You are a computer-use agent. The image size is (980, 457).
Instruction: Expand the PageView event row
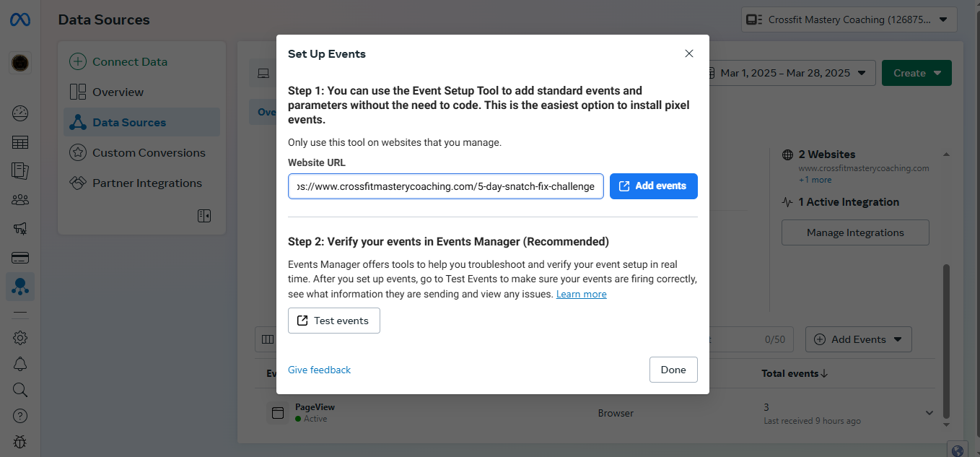tap(929, 413)
